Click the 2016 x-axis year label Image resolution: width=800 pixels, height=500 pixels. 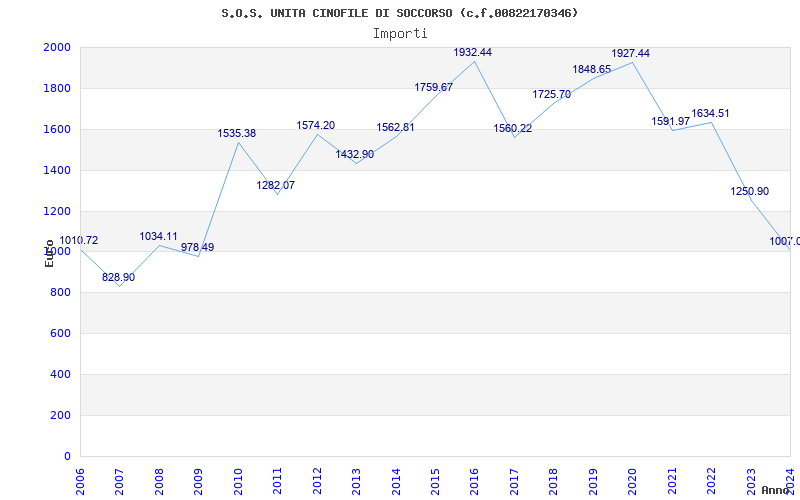click(474, 482)
